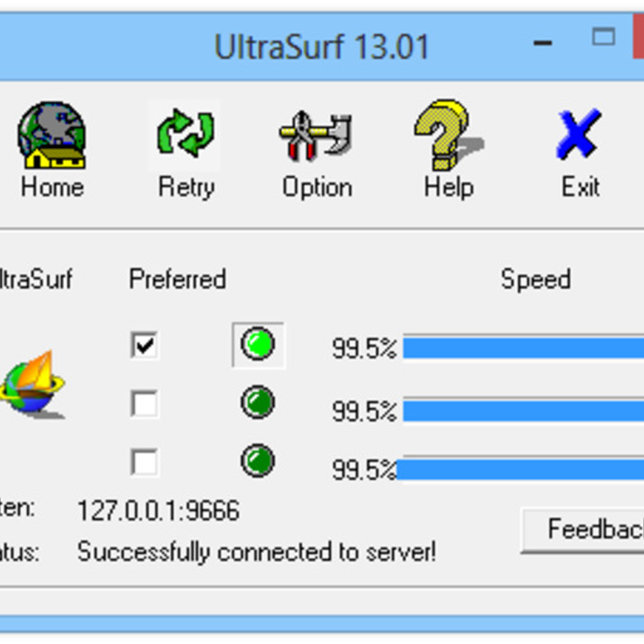The height and width of the screenshot is (644, 644).
Task: Open Help via yellow question mark
Action: coord(449,135)
